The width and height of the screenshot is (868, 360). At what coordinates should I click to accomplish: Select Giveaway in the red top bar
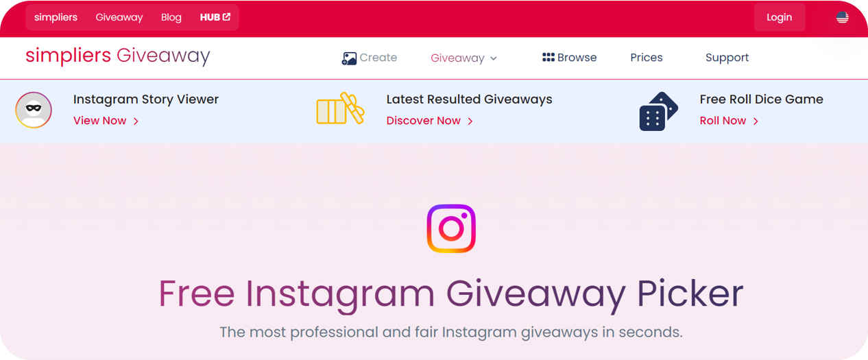[x=119, y=17]
